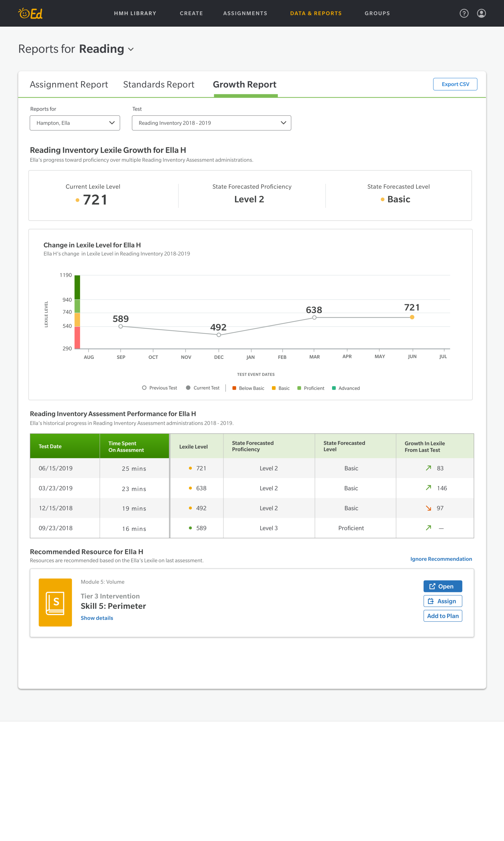Image resolution: width=504 pixels, height=841 pixels.
Task: Click the Show details link
Action: [x=97, y=618]
